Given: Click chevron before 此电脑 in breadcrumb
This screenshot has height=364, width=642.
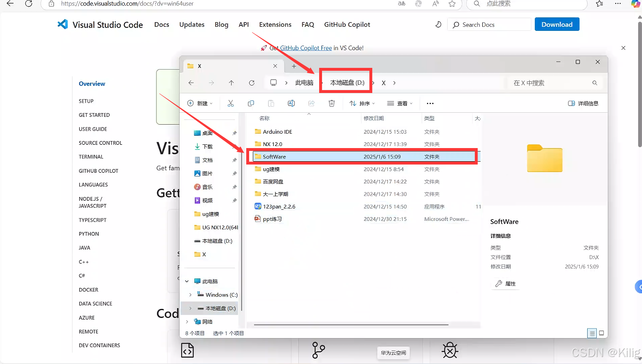Looking at the screenshot, I should point(287,83).
